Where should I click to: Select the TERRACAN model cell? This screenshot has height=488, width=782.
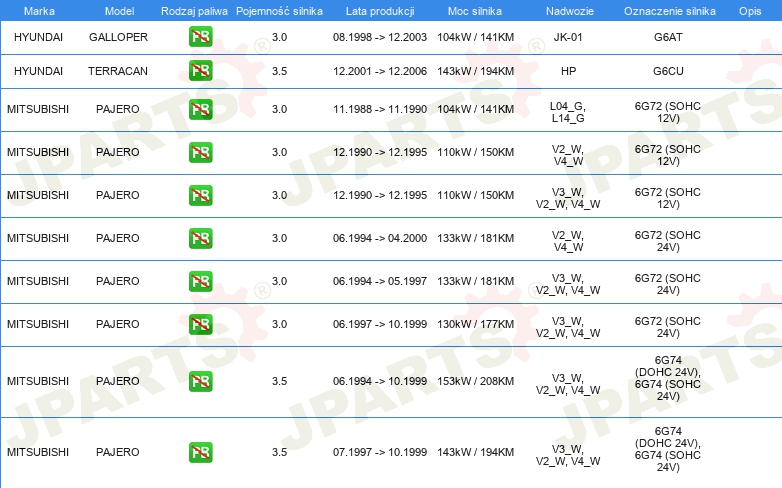point(118,71)
